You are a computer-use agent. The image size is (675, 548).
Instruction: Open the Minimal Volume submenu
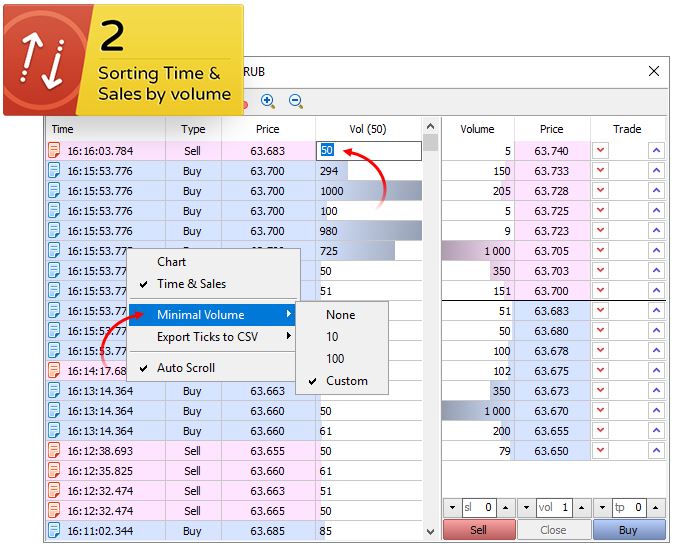212,315
